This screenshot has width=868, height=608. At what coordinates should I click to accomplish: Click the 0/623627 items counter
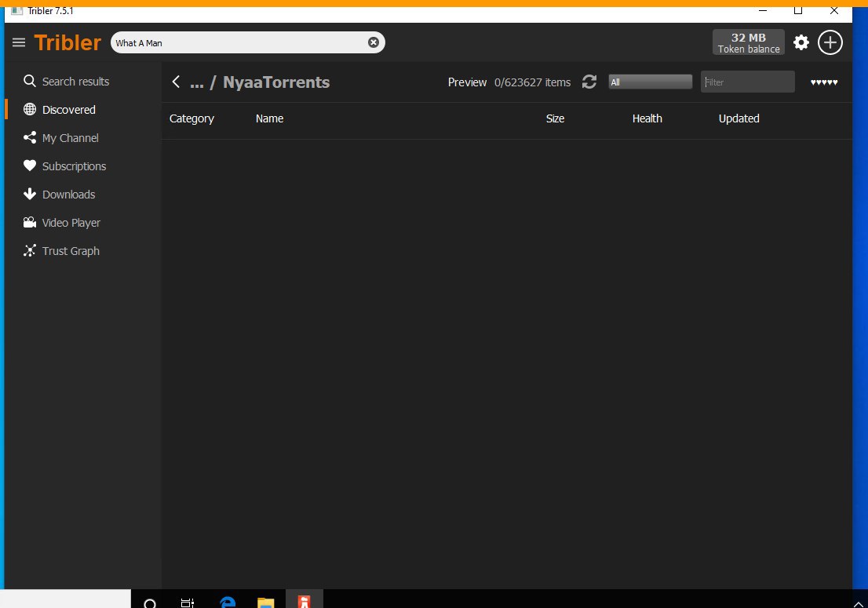pos(533,82)
